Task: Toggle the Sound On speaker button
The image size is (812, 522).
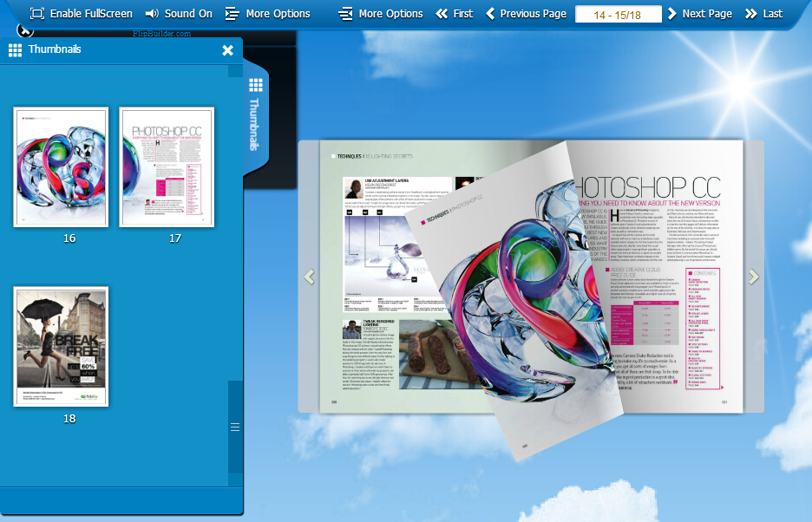Action: coord(178,13)
